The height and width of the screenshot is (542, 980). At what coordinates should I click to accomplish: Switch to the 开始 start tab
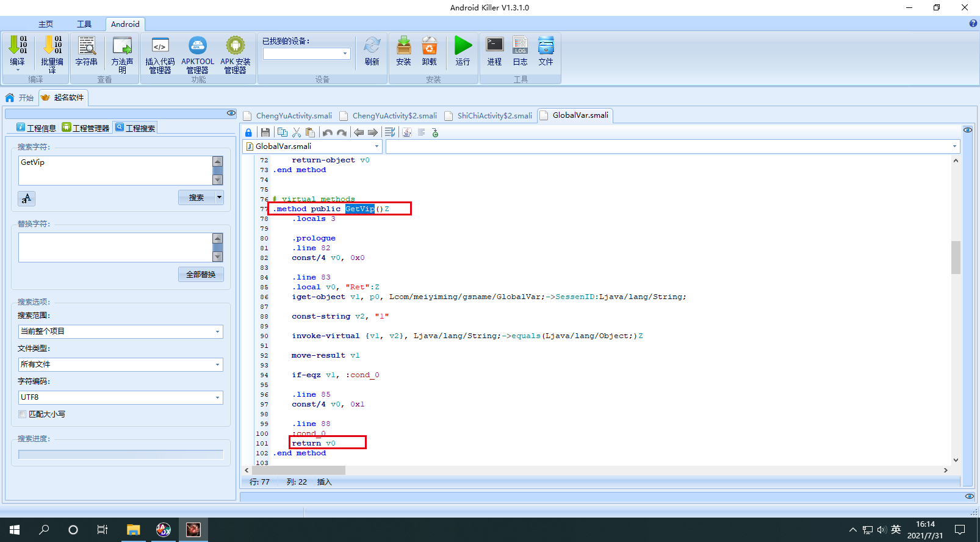pos(20,98)
